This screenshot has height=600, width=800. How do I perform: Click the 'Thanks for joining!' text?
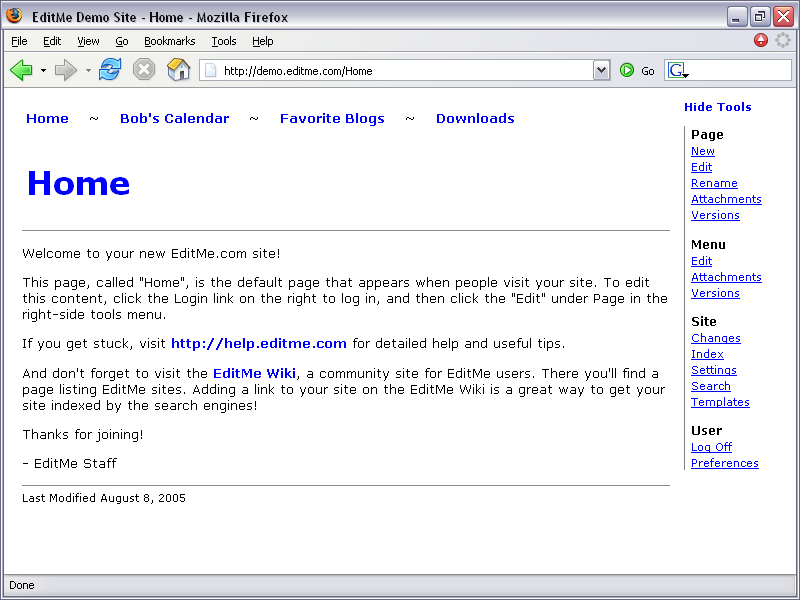(x=83, y=435)
